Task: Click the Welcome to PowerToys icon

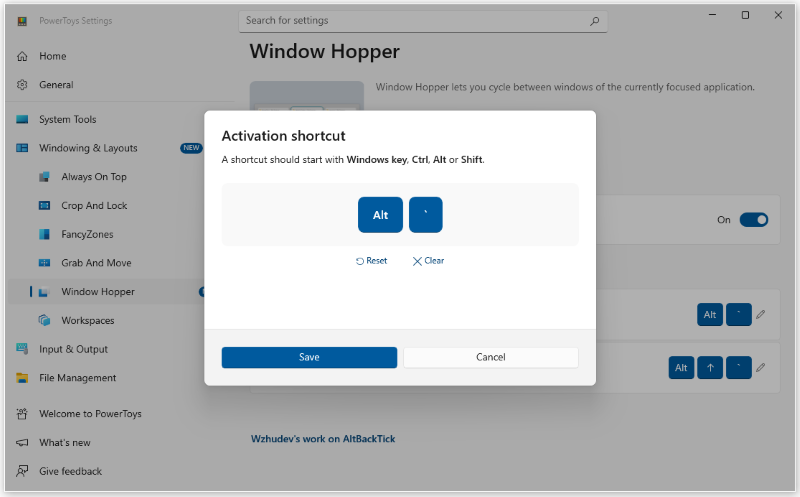Action: (22, 414)
